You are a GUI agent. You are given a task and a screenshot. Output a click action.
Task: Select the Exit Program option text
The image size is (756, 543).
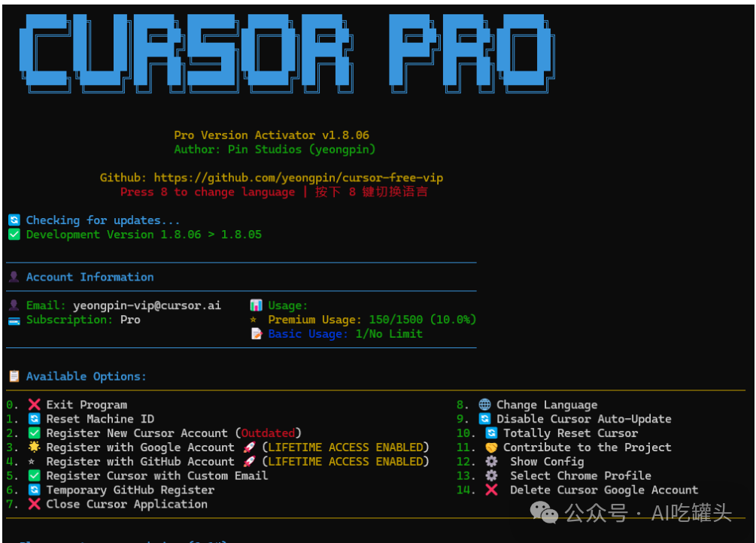(x=87, y=405)
